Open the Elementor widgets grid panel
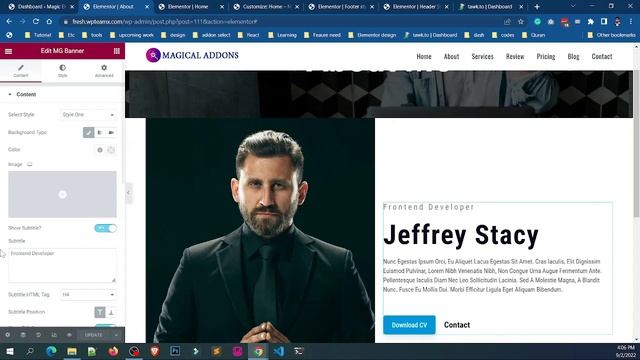Viewport: 640px width, 360px height. coord(117,51)
